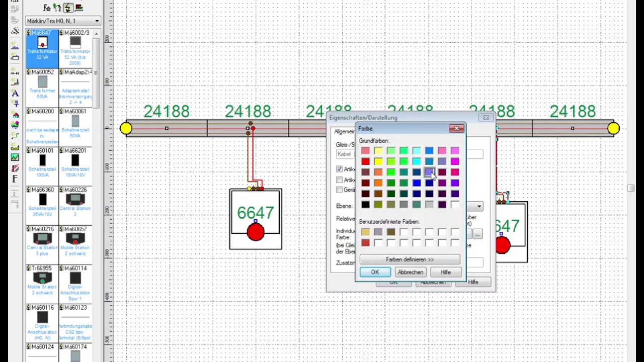This screenshot has width=644, height=362.
Task: Choose Mä60061 Schaltnetzteil 60VA item
Action: 75,127
